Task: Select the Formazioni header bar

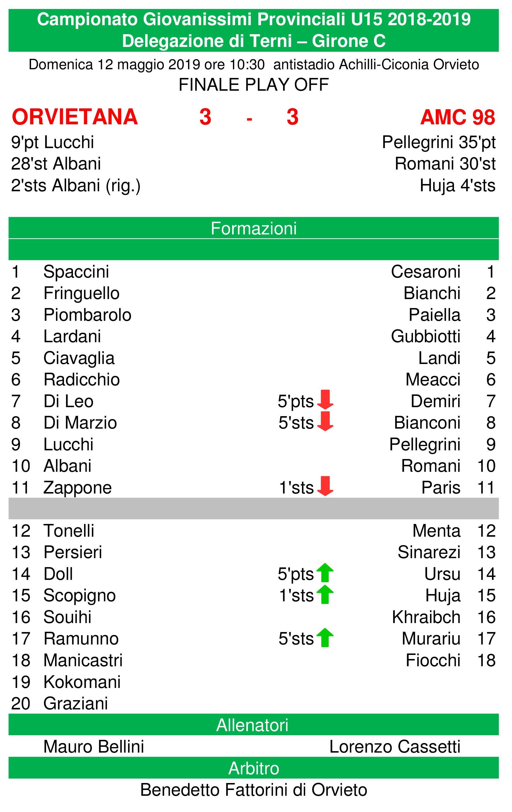Action: pos(254,228)
